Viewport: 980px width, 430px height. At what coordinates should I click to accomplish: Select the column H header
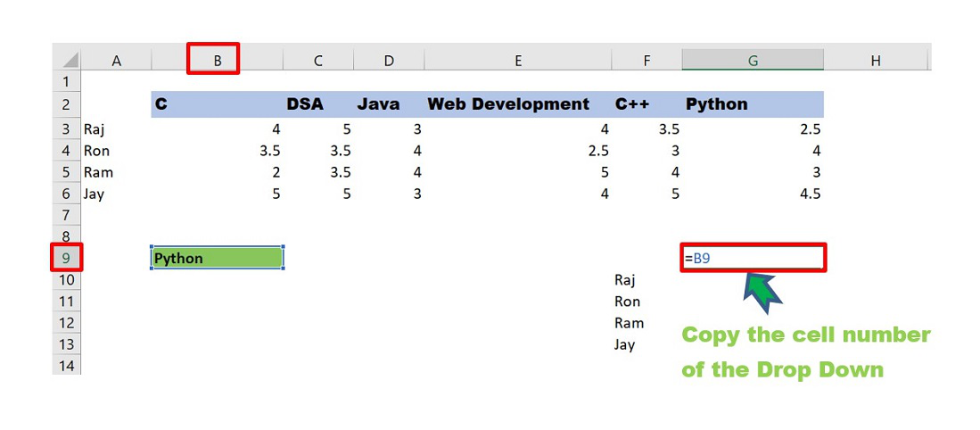(876, 60)
